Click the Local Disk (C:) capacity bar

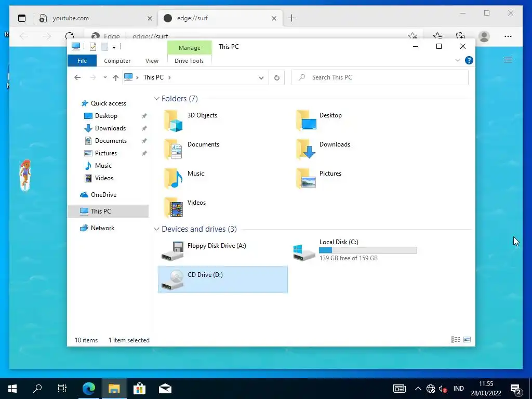[x=368, y=250]
